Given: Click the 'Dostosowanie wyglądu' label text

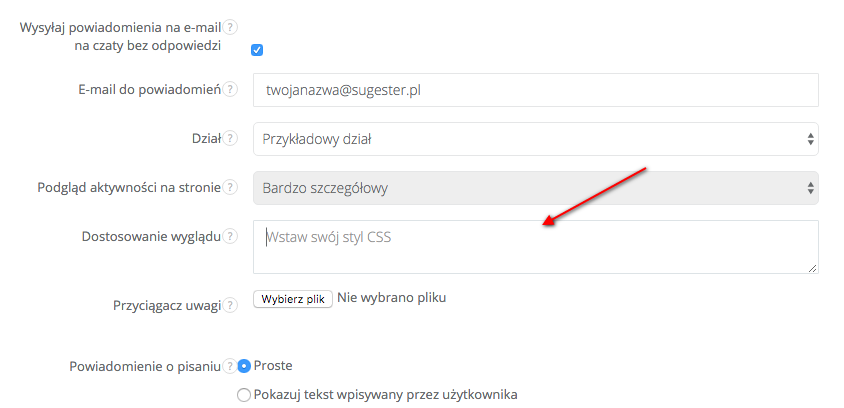Looking at the screenshot, I should click(x=151, y=237).
